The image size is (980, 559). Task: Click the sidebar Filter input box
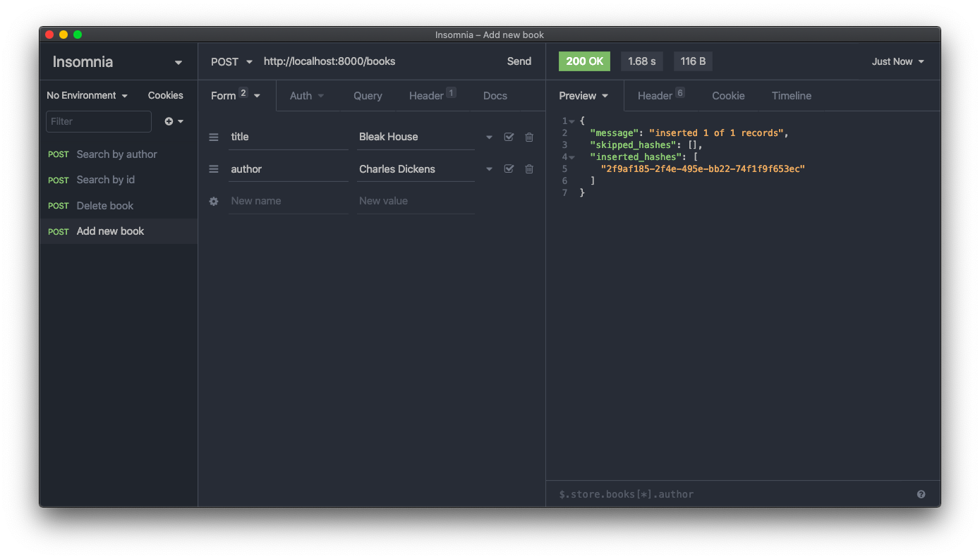click(x=99, y=121)
